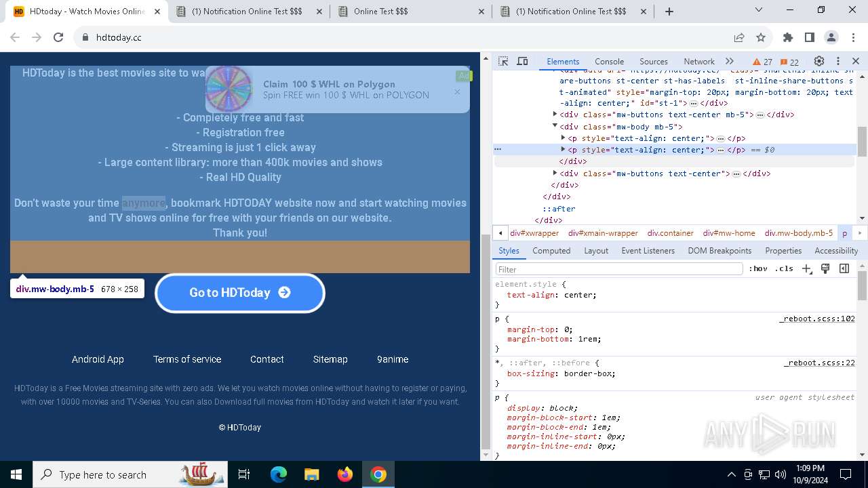Click the Claim 100 $ WHL ad banner
868x488 pixels.
point(337,89)
